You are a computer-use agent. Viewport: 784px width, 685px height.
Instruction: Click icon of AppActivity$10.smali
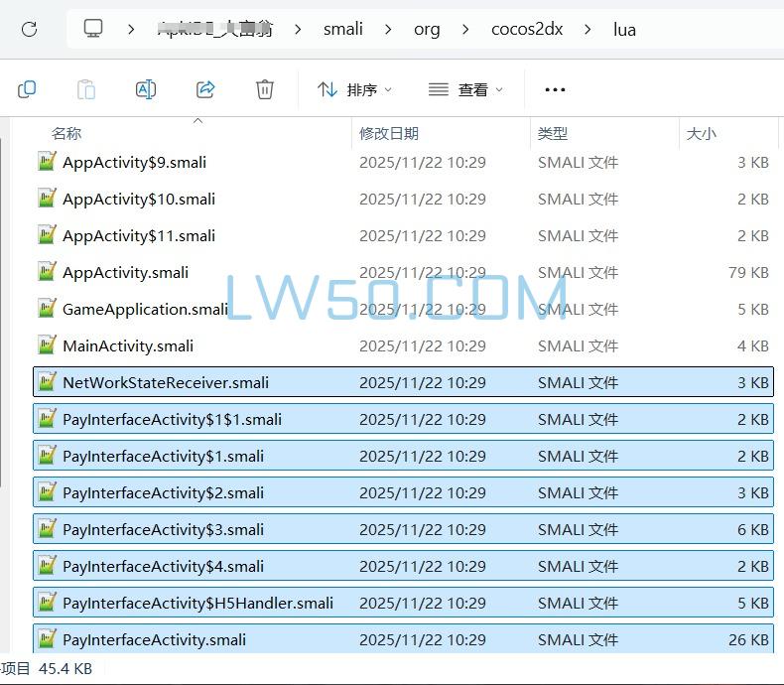pos(47,198)
